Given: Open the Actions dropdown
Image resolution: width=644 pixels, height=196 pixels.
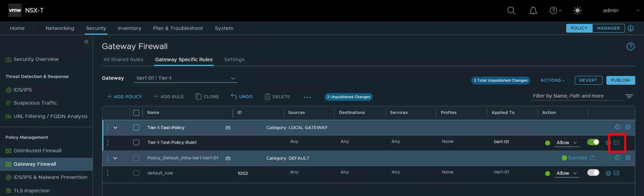Looking at the screenshot, I should click(553, 80).
